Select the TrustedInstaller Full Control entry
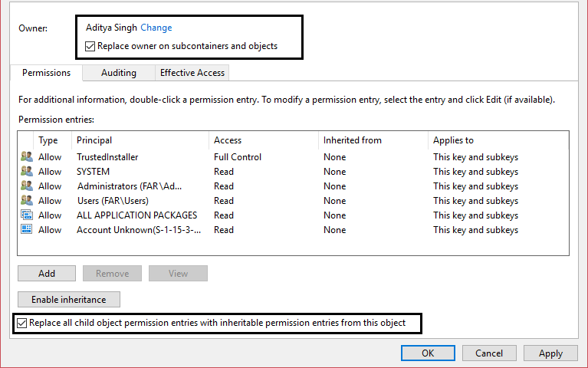 238,157
